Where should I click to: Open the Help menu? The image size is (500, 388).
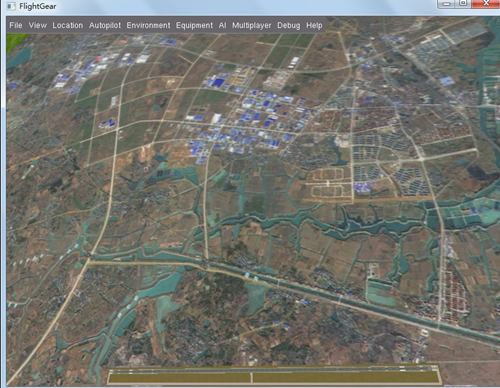click(x=314, y=25)
